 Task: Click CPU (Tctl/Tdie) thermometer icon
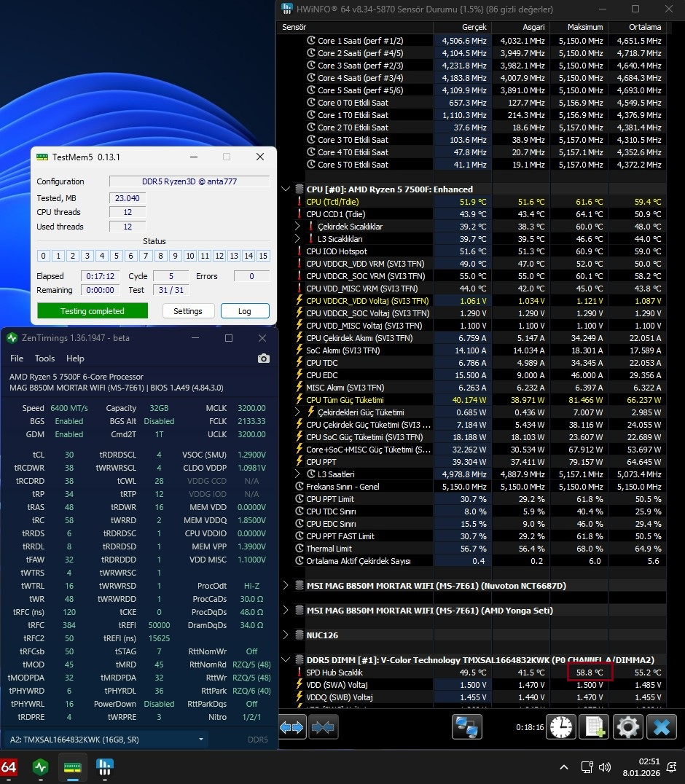300,202
